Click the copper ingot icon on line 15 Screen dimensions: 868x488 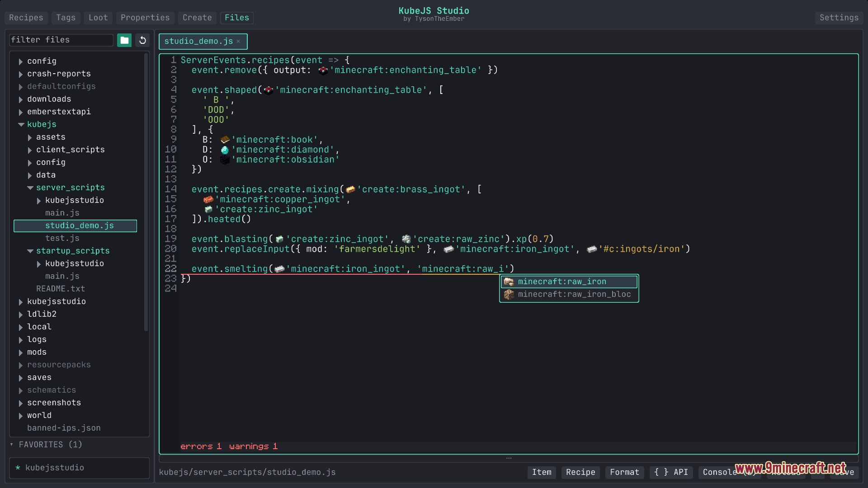point(208,199)
